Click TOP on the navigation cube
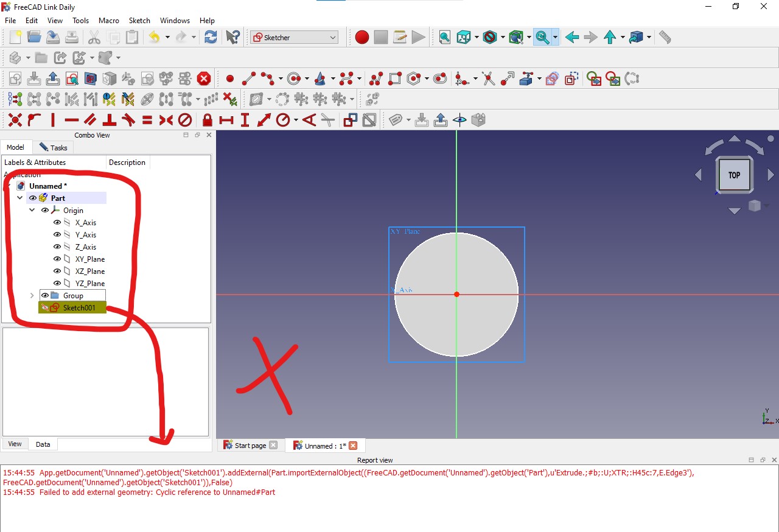Screen dimensions: 779x532 [734, 175]
